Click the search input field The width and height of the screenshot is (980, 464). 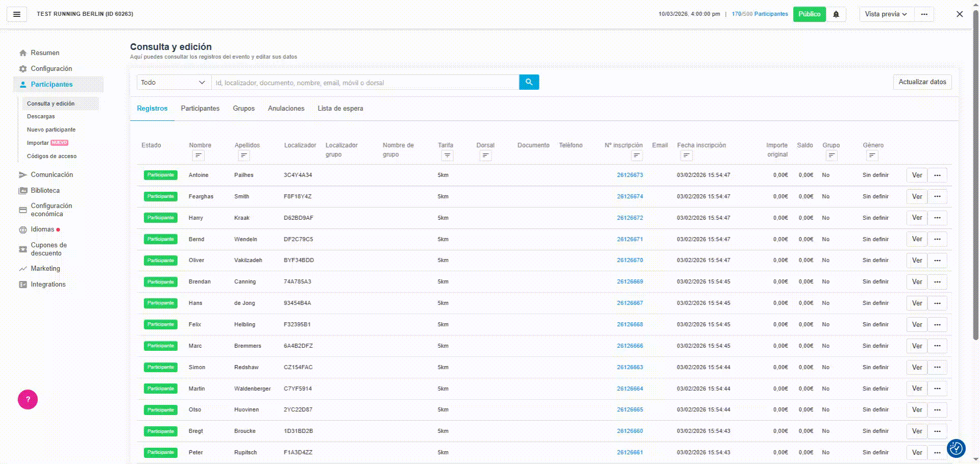[x=365, y=83]
